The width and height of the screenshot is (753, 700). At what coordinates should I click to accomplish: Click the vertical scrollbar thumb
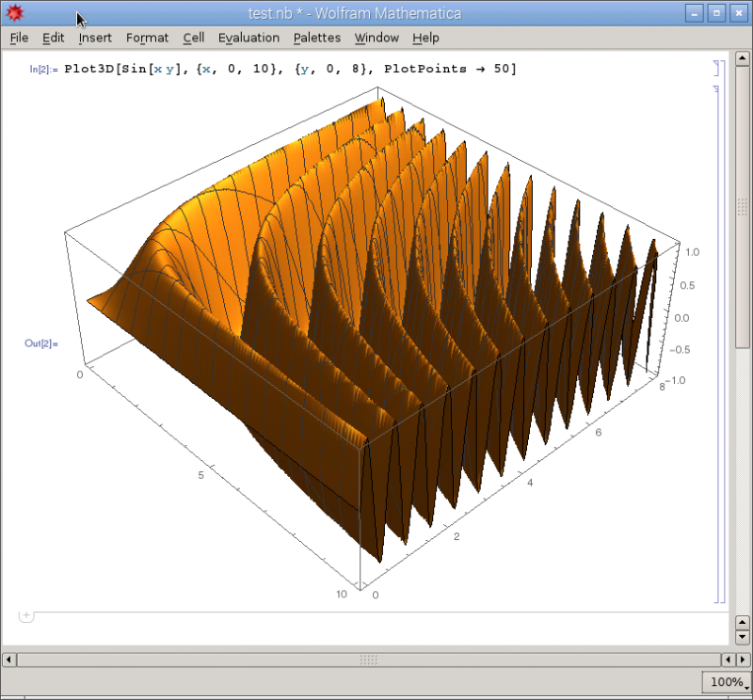coord(743,207)
